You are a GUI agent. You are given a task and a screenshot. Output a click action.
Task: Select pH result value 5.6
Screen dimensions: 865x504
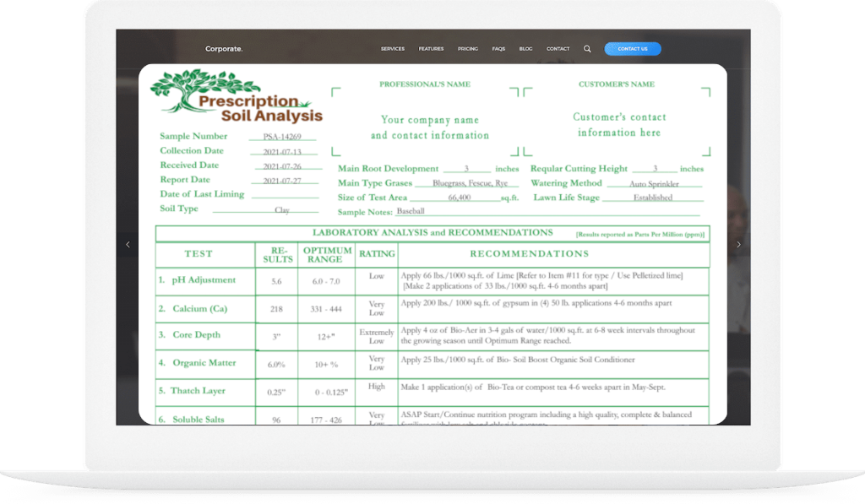pos(276,281)
